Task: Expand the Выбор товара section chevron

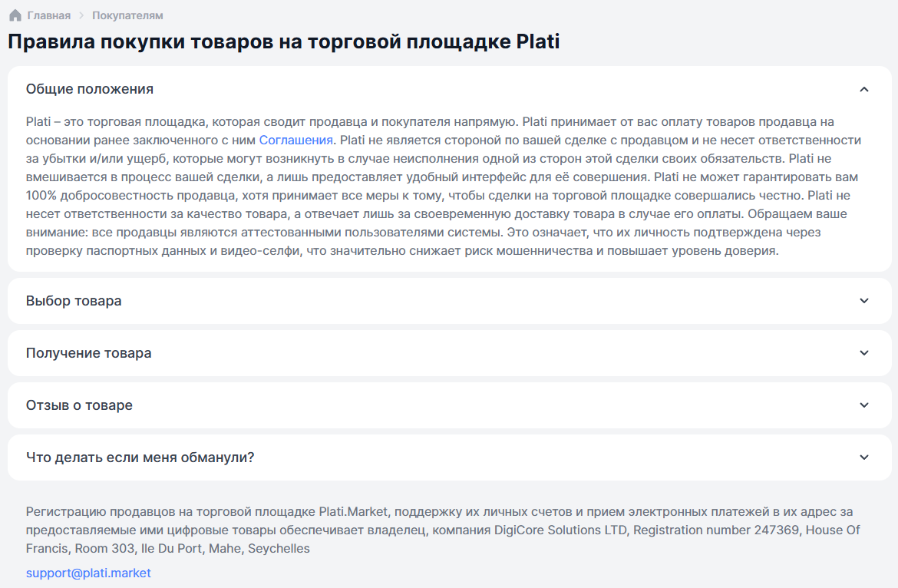Action: (x=864, y=301)
